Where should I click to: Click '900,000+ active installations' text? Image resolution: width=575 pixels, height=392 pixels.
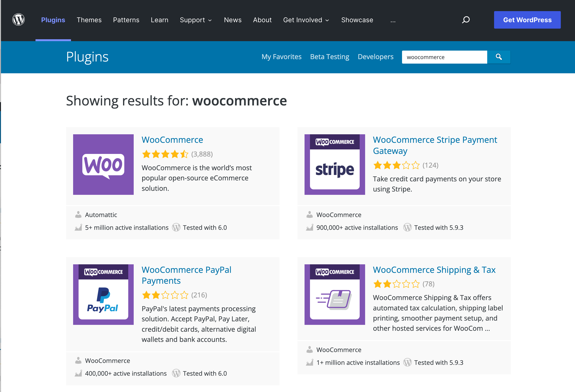357,228
